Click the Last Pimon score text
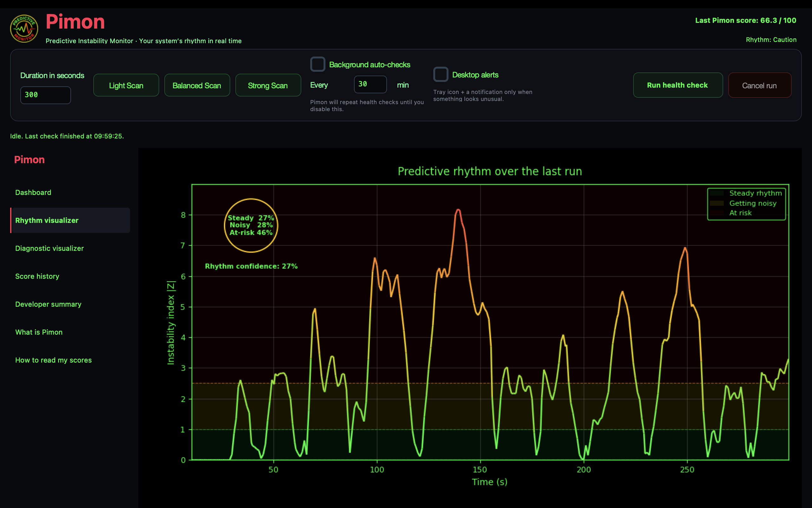The image size is (812, 508). [x=746, y=21]
